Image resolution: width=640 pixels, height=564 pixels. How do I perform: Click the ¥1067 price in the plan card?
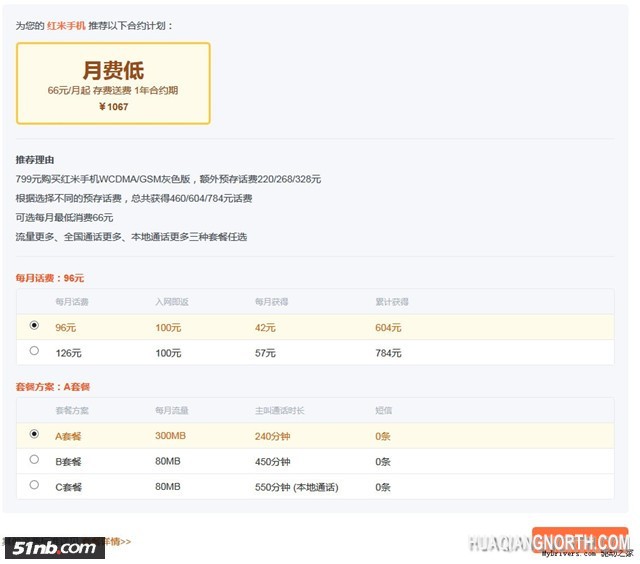(113, 107)
